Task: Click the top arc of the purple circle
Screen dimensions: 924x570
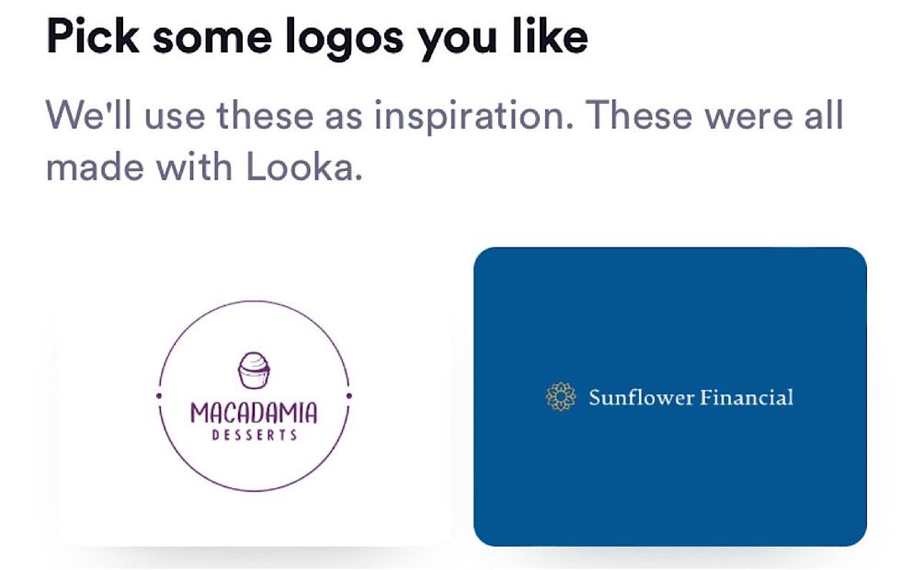Action: click(x=254, y=302)
